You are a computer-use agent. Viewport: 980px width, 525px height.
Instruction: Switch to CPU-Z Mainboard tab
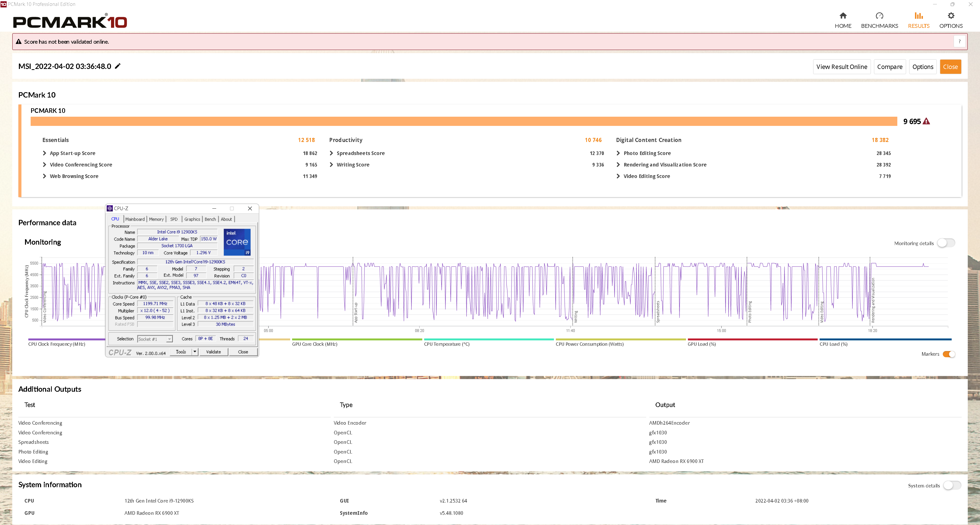tap(135, 219)
